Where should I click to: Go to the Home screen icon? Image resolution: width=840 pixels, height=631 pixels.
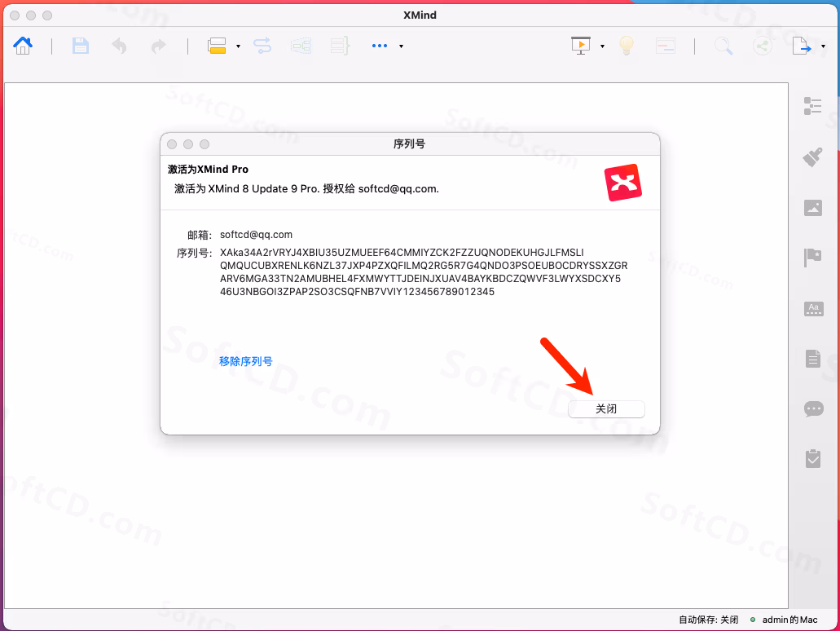pos(23,46)
